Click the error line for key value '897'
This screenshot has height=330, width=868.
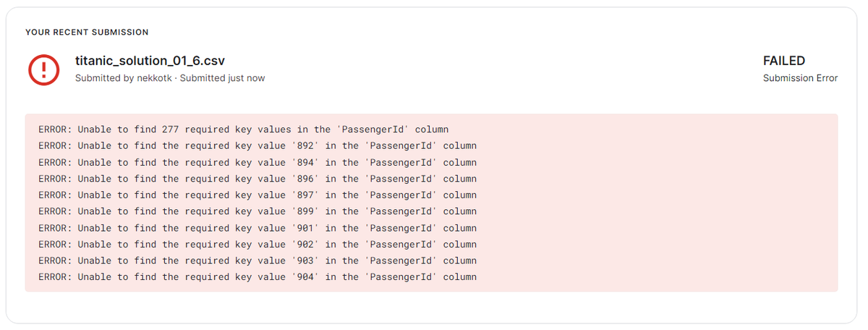pyautogui.click(x=258, y=195)
